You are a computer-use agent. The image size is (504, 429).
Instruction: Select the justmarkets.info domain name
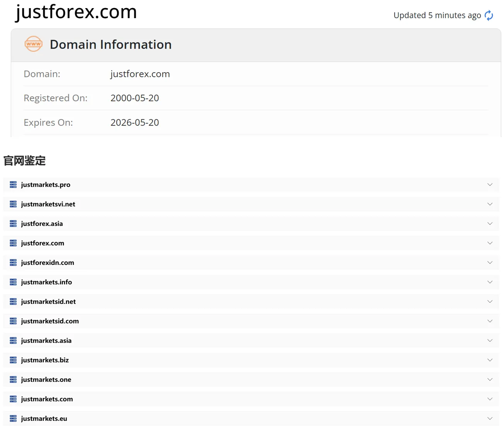46,282
